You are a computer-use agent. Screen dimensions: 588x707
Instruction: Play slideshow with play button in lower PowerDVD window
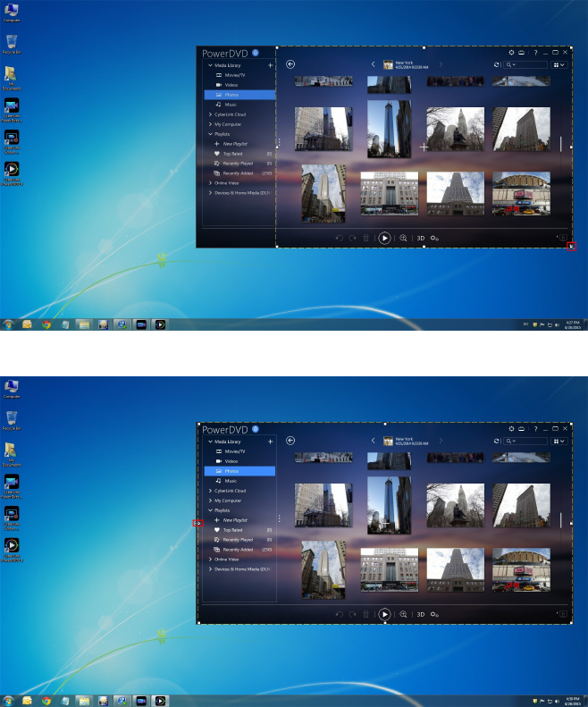pos(384,614)
